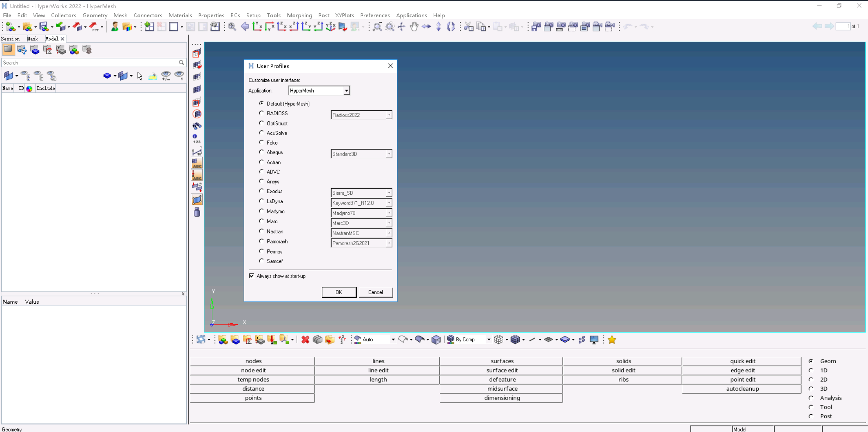Screen dimensions: 868x432
Task: Click the color wheel column header
Action: tap(30, 88)
